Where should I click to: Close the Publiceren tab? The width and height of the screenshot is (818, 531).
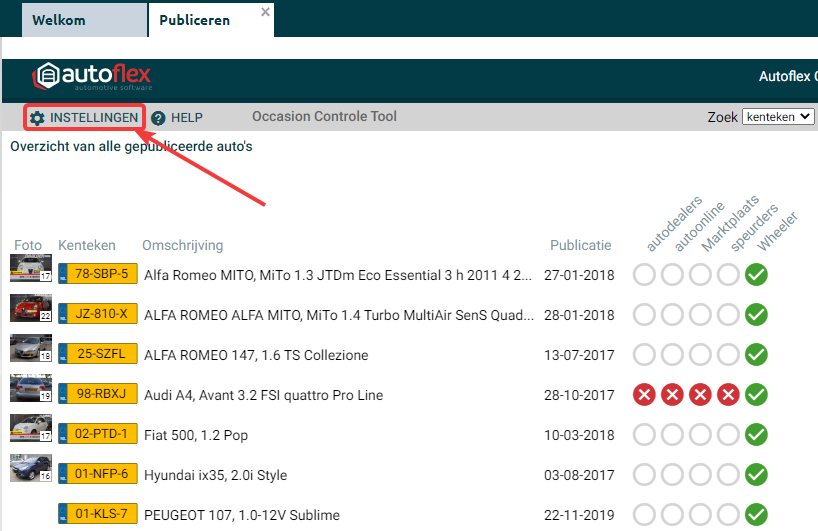tap(265, 12)
